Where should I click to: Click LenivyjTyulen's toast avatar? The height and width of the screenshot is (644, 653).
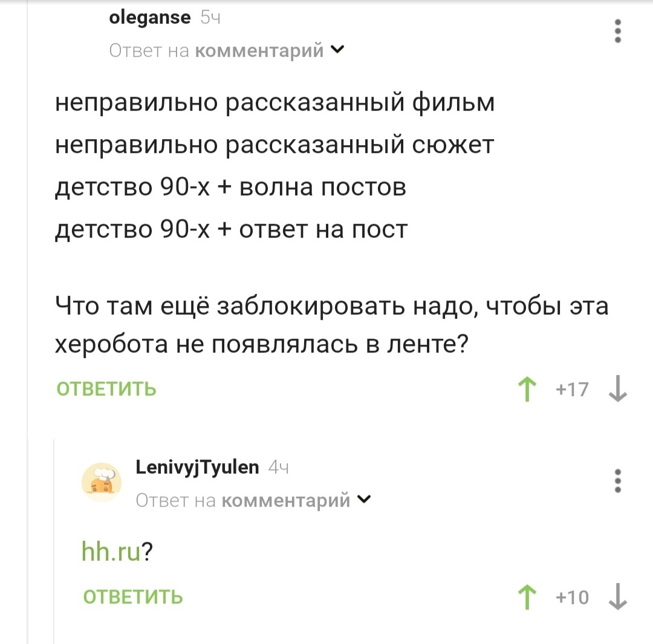(x=102, y=483)
